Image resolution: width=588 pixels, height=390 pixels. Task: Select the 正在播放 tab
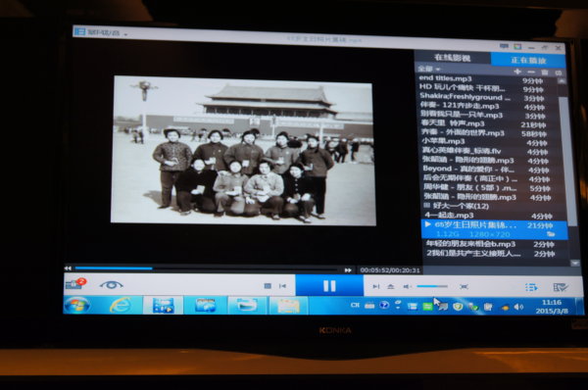[x=528, y=60]
